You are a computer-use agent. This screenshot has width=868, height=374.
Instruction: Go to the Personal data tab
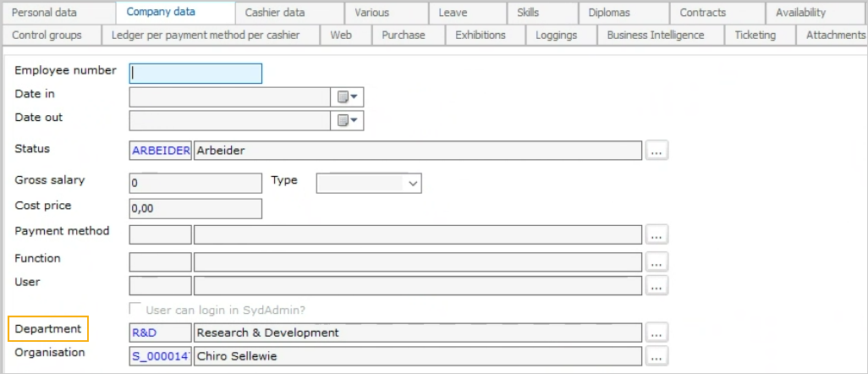click(x=44, y=13)
